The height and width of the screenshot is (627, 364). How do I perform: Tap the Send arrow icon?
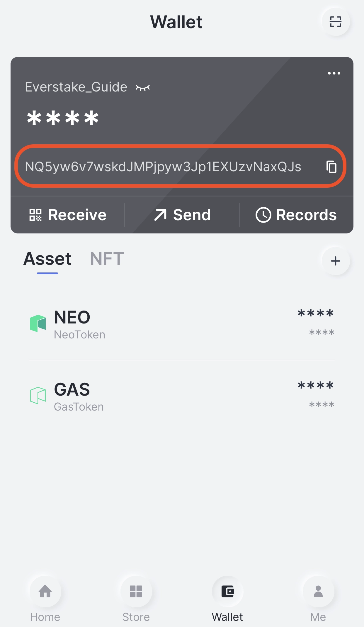pyautogui.click(x=160, y=215)
